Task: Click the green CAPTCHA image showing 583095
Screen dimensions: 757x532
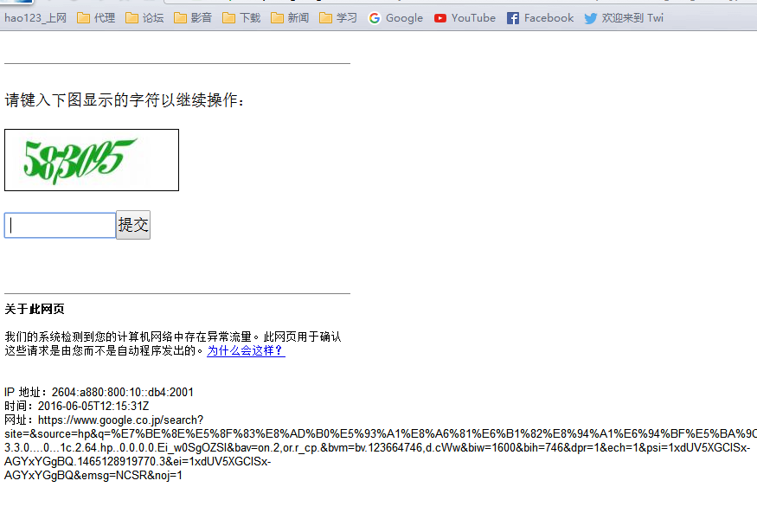Action: [x=91, y=159]
